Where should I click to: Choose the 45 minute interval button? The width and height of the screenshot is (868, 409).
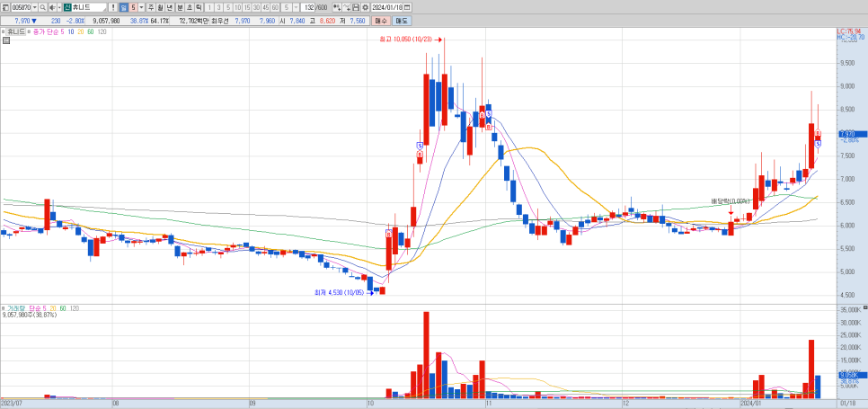coord(266,7)
